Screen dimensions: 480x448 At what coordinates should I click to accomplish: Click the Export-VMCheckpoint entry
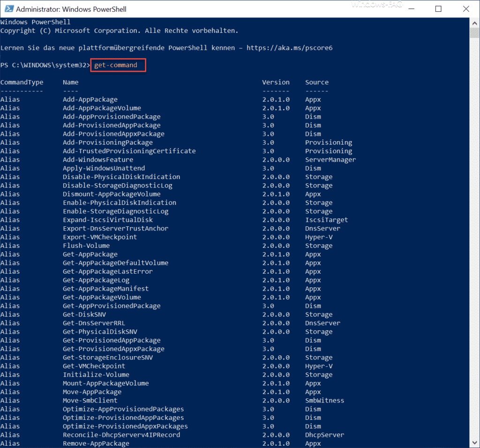tap(100, 237)
